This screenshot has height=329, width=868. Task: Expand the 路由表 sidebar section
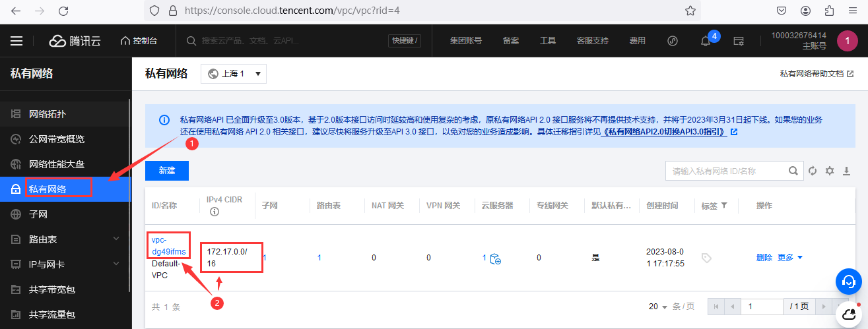pyautogui.click(x=116, y=239)
